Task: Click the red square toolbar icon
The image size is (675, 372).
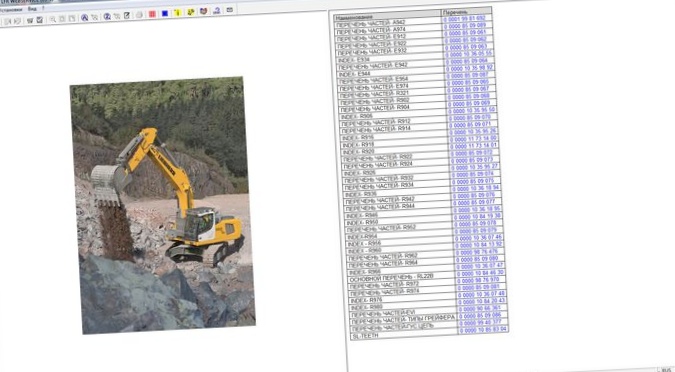Action: pos(152,14)
